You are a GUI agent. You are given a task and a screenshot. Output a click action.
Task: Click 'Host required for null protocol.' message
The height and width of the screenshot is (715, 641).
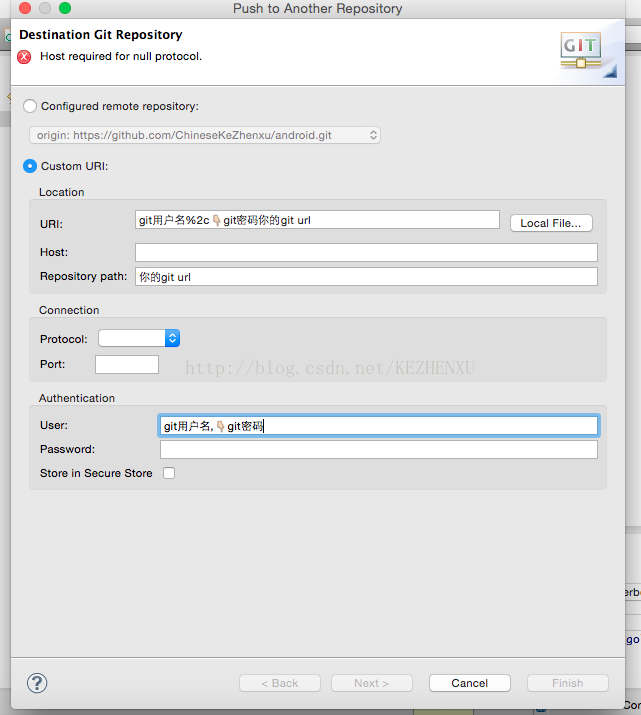(x=121, y=57)
